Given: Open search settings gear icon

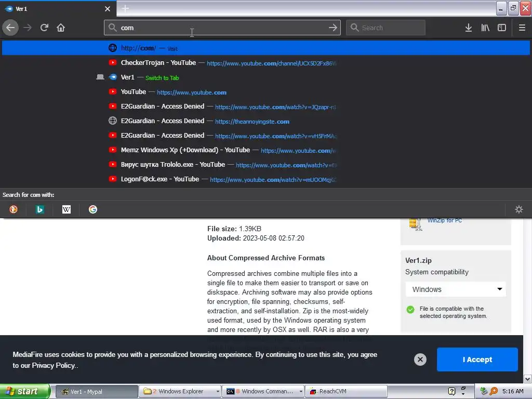Looking at the screenshot, I should pos(519,209).
